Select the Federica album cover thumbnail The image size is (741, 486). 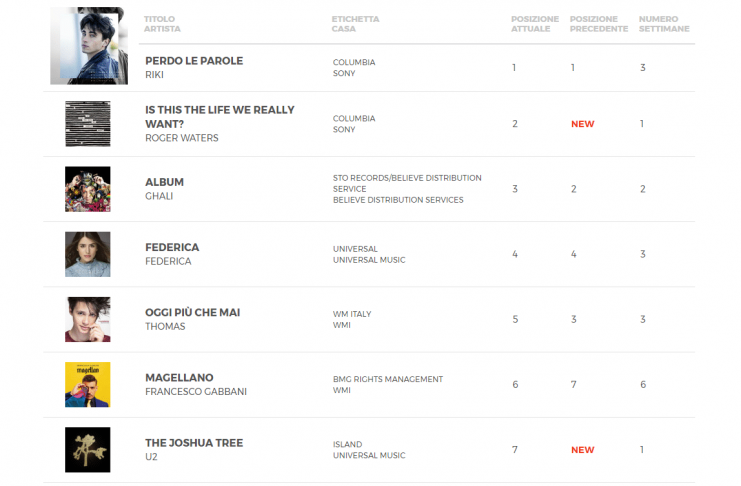tap(88, 254)
